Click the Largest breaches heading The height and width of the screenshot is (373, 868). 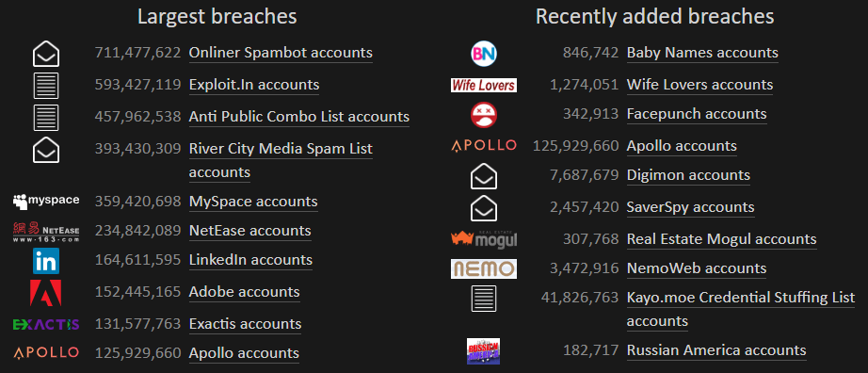(x=217, y=17)
